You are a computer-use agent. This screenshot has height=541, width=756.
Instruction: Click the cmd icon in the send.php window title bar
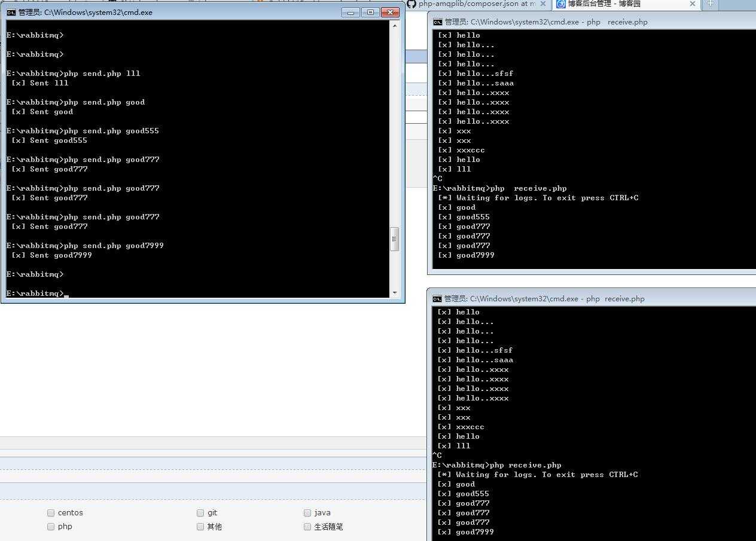[x=11, y=12]
